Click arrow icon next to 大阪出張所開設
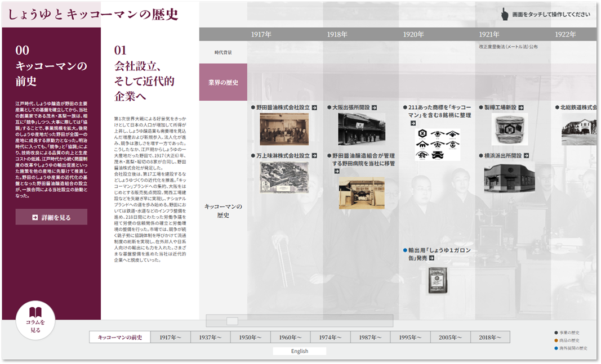Screen dimensions: 601x364 [x=374, y=107]
